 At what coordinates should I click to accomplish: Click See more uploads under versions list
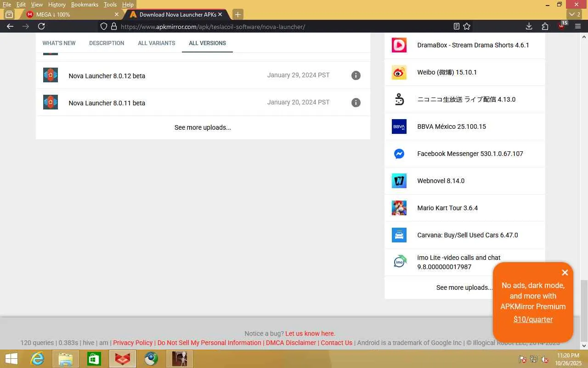(203, 127)
